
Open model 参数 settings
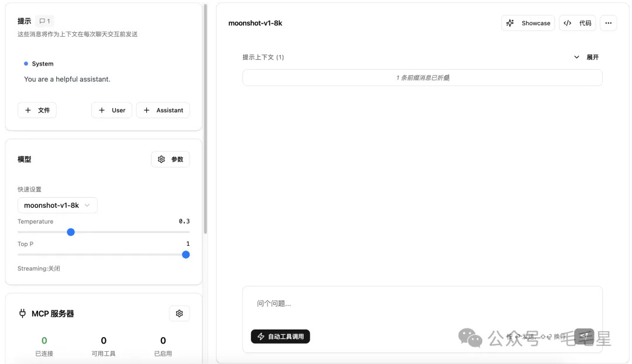[170, 159]
